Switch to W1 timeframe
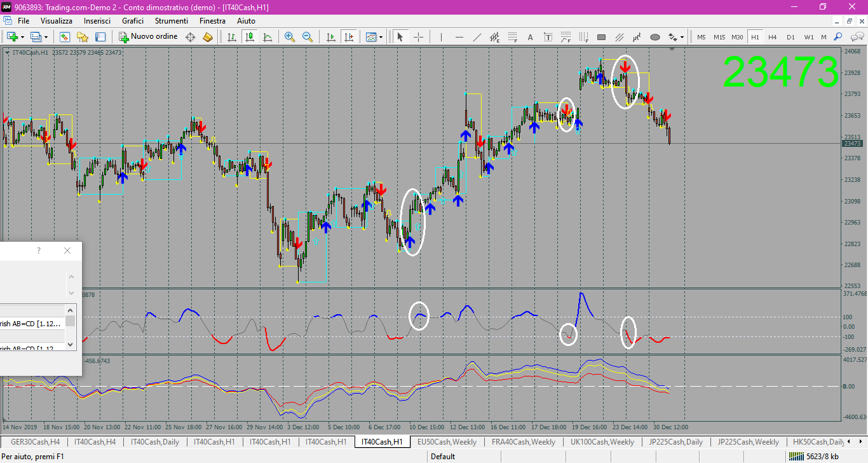 808,37
